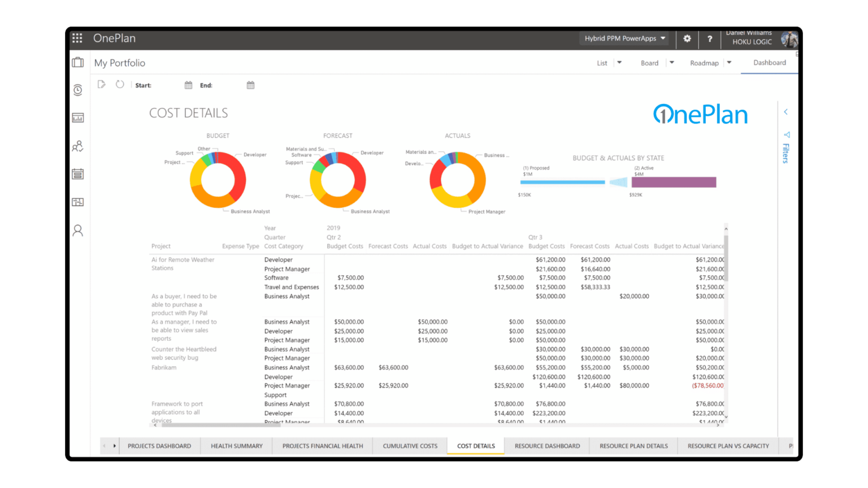The image size is (868, 488).
Task: Click the $58,333.33 forecast cost cell
Action: click(x=595, y=287)
